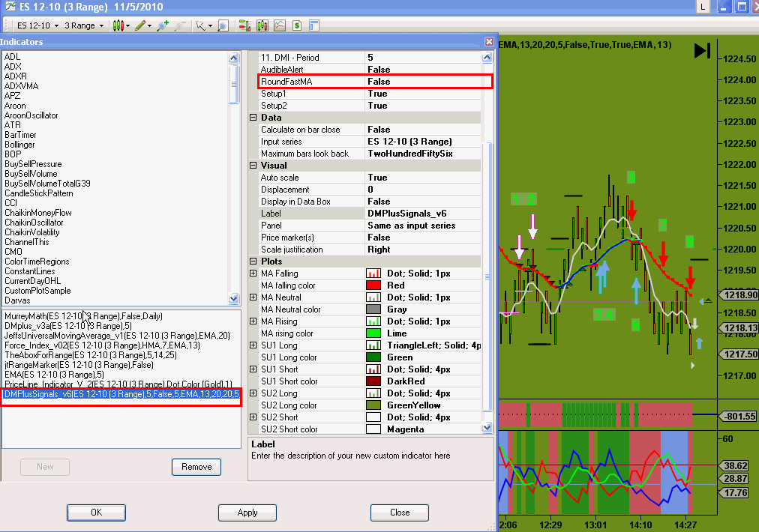Expand the MA Neutral plot settings
This screenshot has height=532, width=759.
pos(253,297)
